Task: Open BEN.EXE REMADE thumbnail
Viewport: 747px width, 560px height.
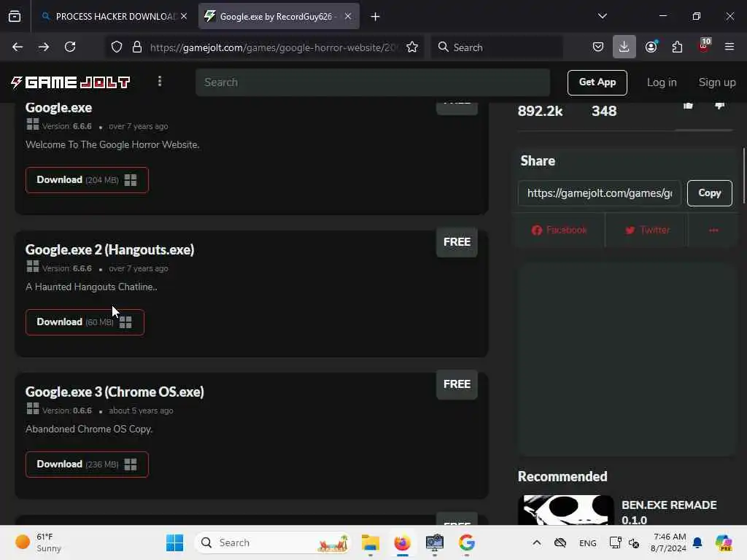Action: coord(565,510)
